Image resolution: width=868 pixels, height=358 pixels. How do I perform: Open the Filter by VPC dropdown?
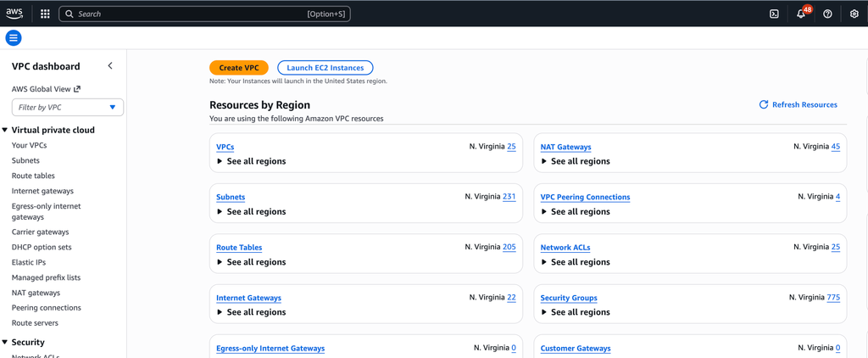pyautogui.click(x=68, y=108)
